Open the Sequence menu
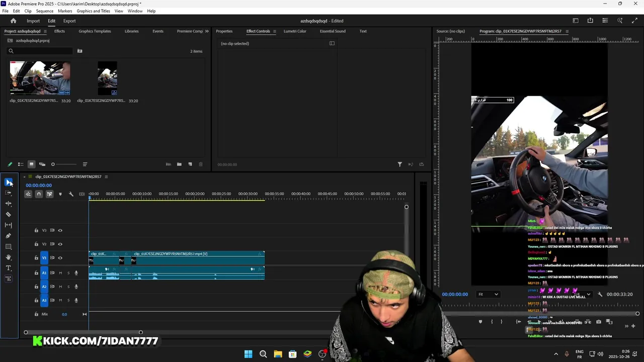This screenshot has width=644, height=362. click(x=45, y=11)
